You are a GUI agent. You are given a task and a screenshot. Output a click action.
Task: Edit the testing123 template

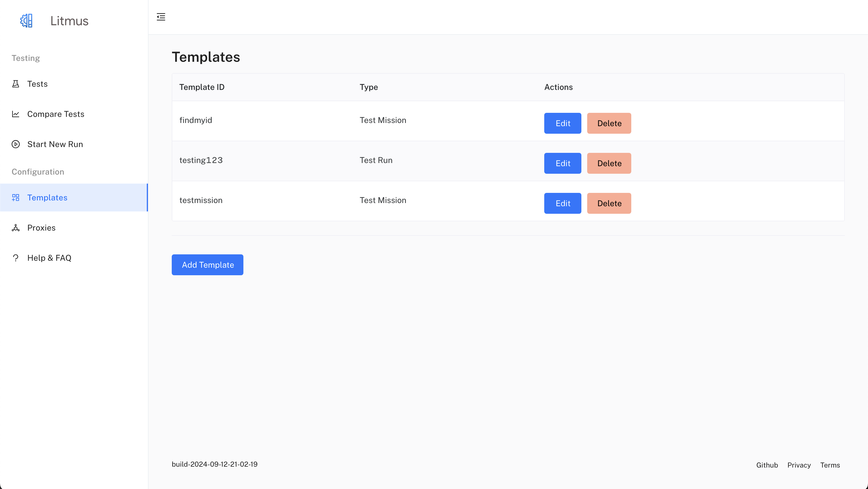pos(563,163)
